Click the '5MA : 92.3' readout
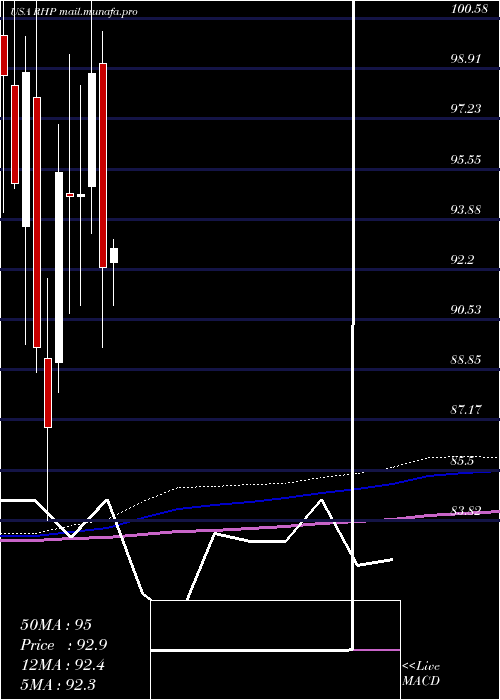 click(x=58, y=684)
